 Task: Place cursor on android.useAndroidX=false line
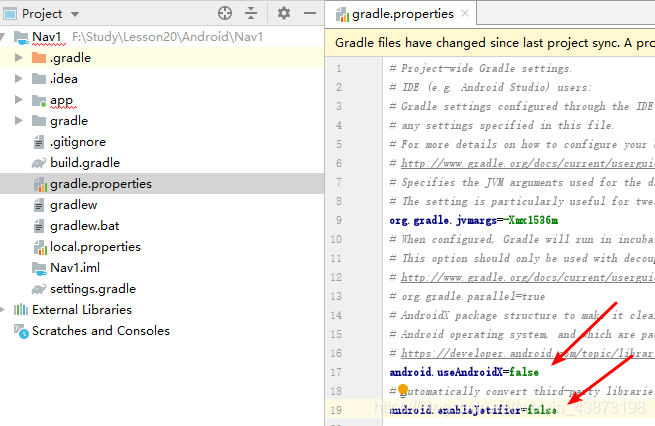(x=464, y=372)
